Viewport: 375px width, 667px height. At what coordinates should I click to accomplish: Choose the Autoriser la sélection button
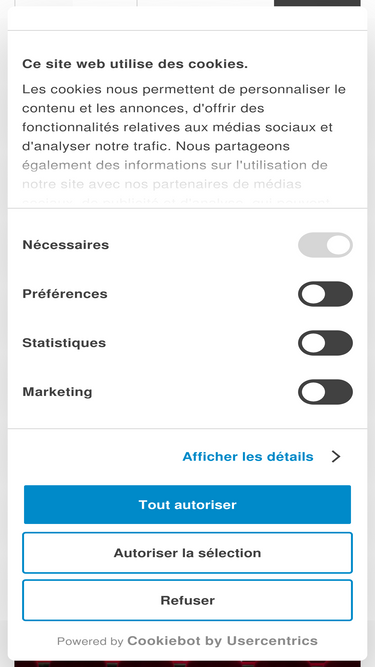point(188,553)
